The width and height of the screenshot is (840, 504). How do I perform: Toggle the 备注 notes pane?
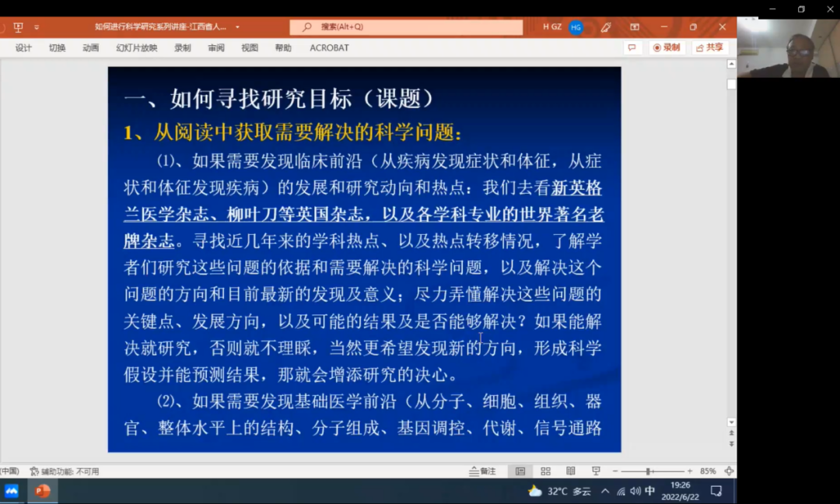coord(483,471)
